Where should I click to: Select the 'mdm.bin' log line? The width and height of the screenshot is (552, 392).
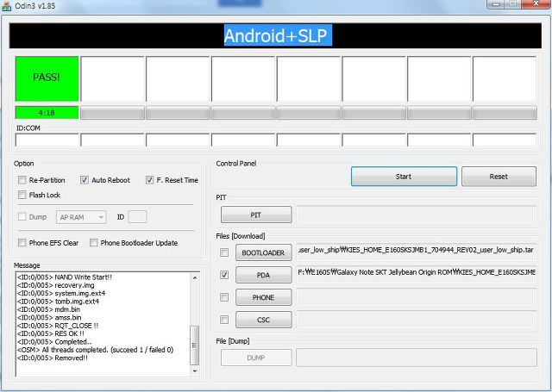[x=48, y=309]
